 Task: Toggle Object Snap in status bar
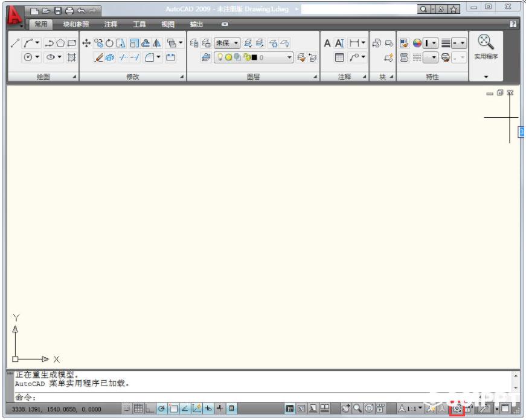pos(173,409)
